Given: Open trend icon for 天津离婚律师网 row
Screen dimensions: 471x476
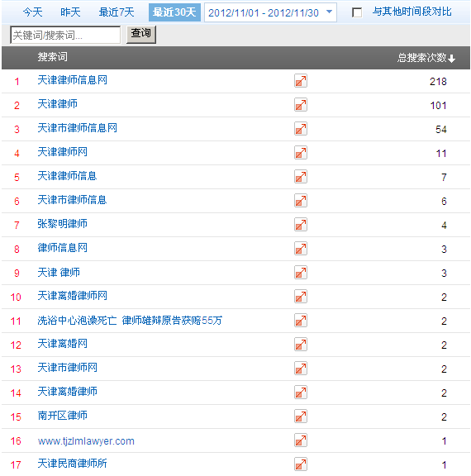Looking at the screenshot, I should pyautogui.click(x=301, y=297).
